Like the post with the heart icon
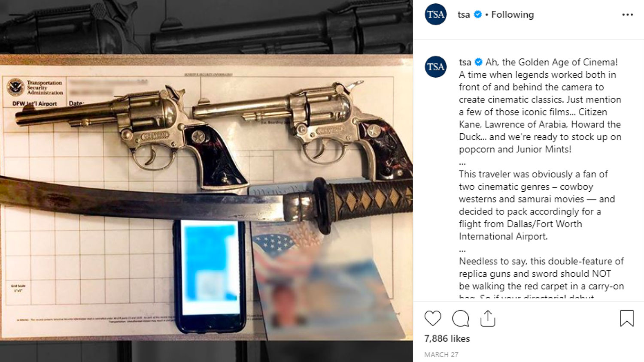This screenshot has width=644, height=362. coord(433,319)
